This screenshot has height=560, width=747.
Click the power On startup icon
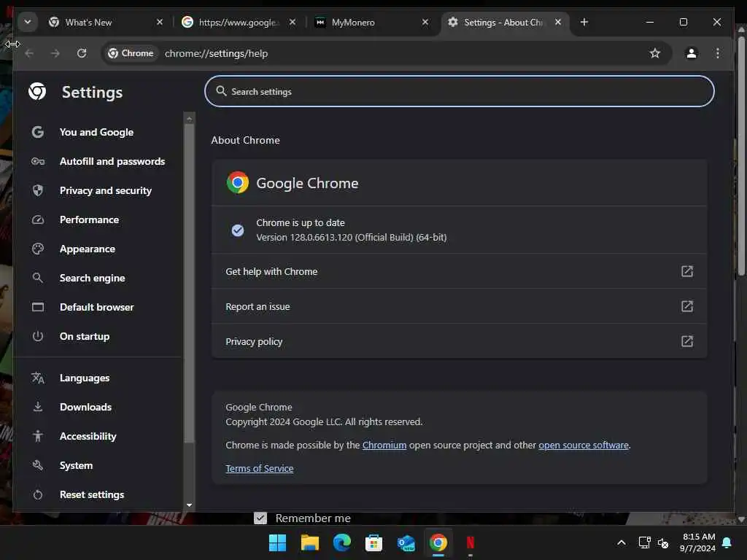(x=38, y=336)
